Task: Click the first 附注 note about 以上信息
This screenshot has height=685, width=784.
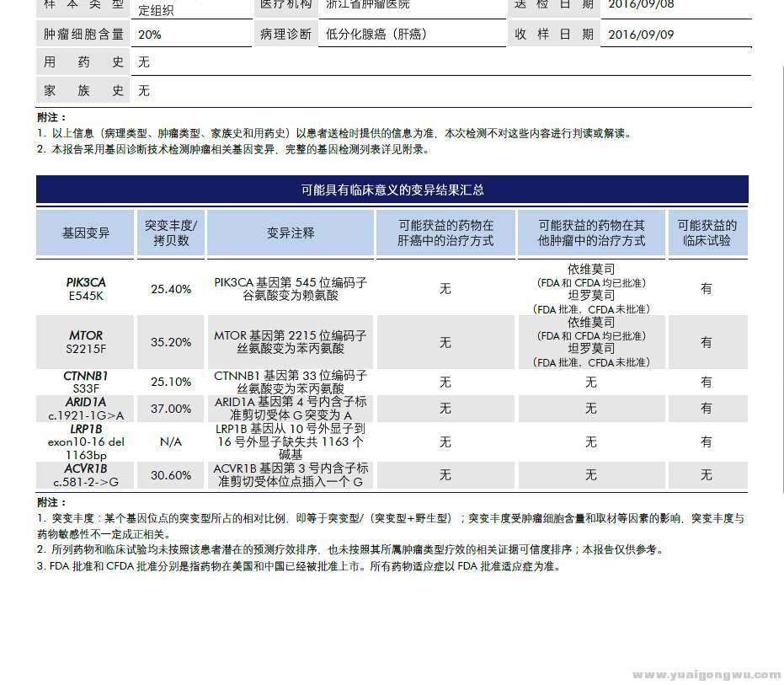Action: click(335, 134)
